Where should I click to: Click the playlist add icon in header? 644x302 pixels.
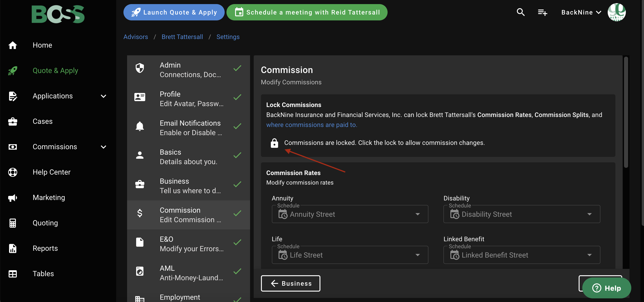[542, 12]
